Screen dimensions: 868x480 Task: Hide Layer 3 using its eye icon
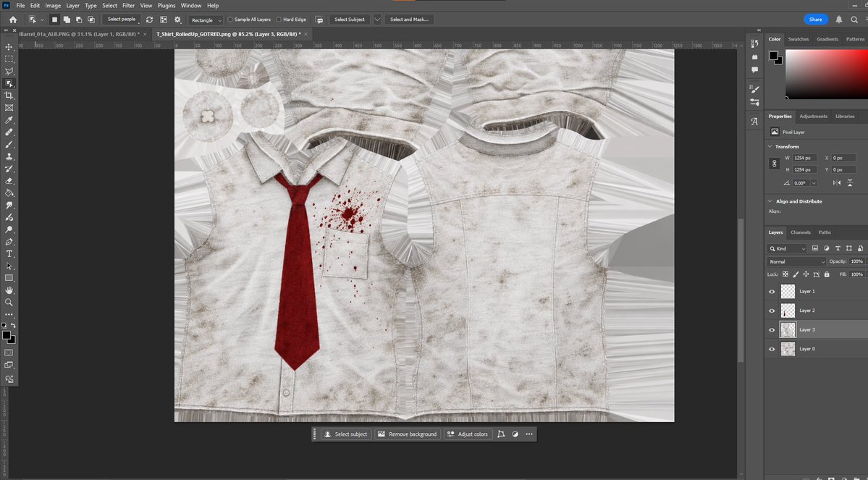(x=772, y=330)
